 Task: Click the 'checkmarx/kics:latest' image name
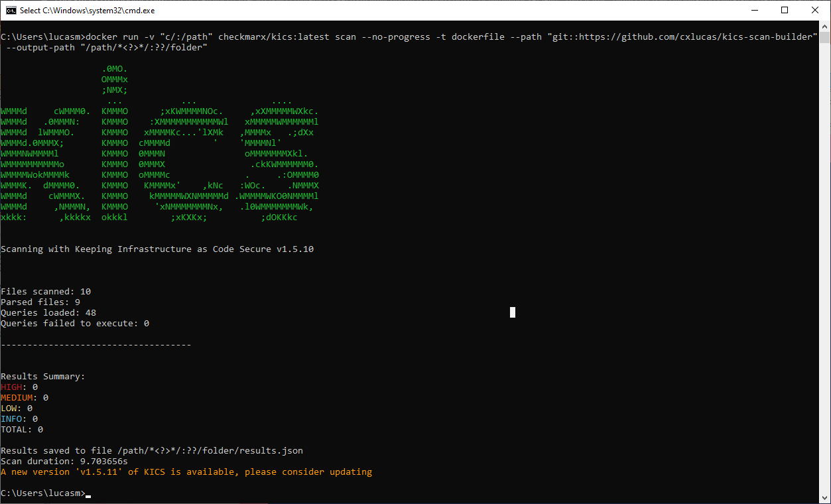(x=274, y=36)
